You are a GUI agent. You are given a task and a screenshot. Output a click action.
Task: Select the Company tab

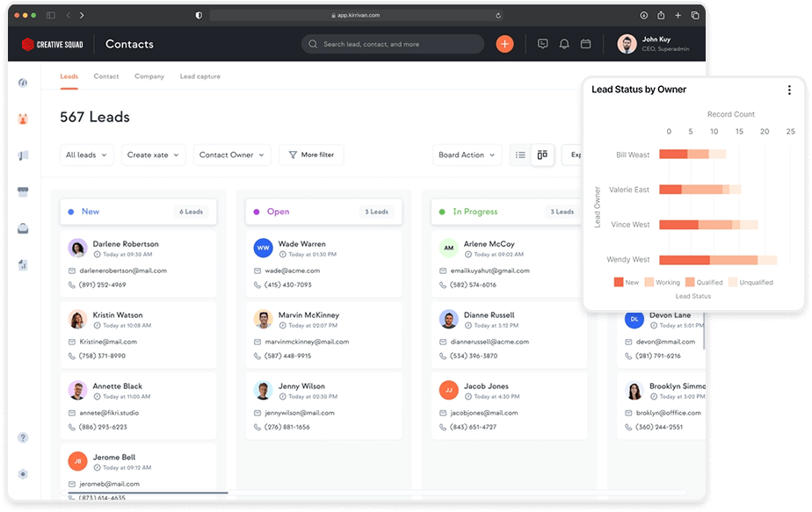point(149,76)
